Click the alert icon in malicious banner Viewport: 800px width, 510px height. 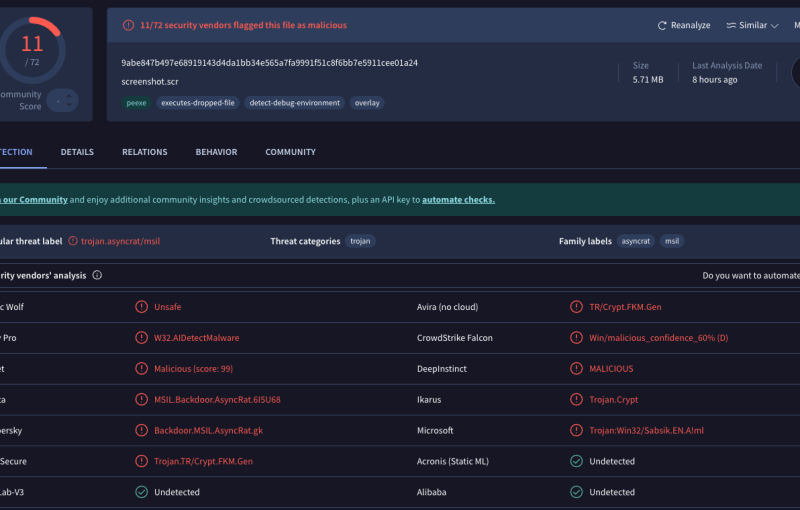click(128, 25)
